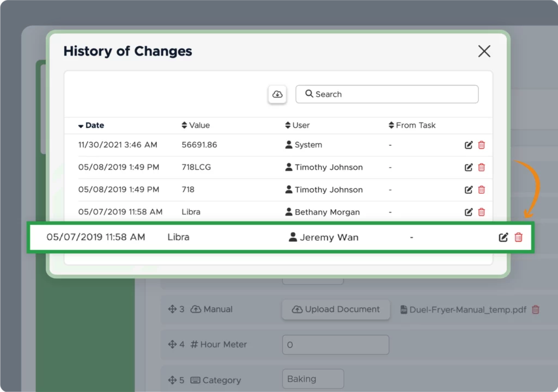Click the upload cloud icon beside Manual label
Screen dimensions: 558x392
point(196,309)
